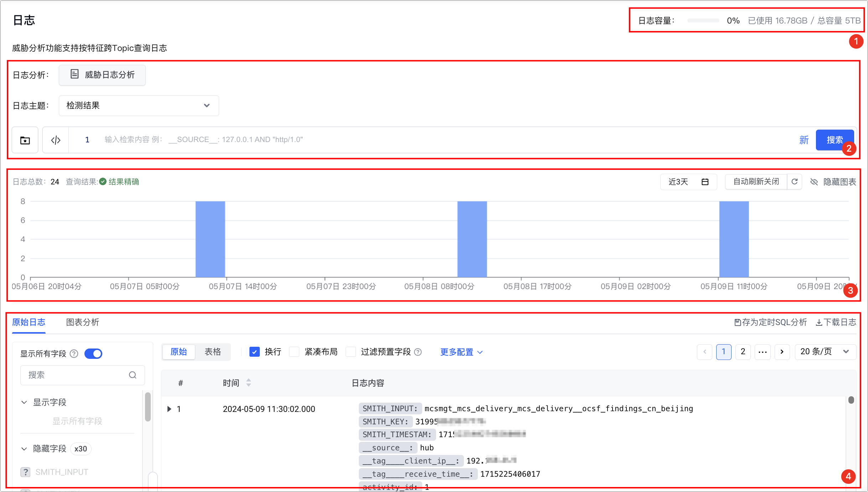Image resolution: width=868 pixels, height=492 pixels.
Task: Click the chart bar at 05月09日 11时
Action: pyautogui.click(x=734, y=239)
